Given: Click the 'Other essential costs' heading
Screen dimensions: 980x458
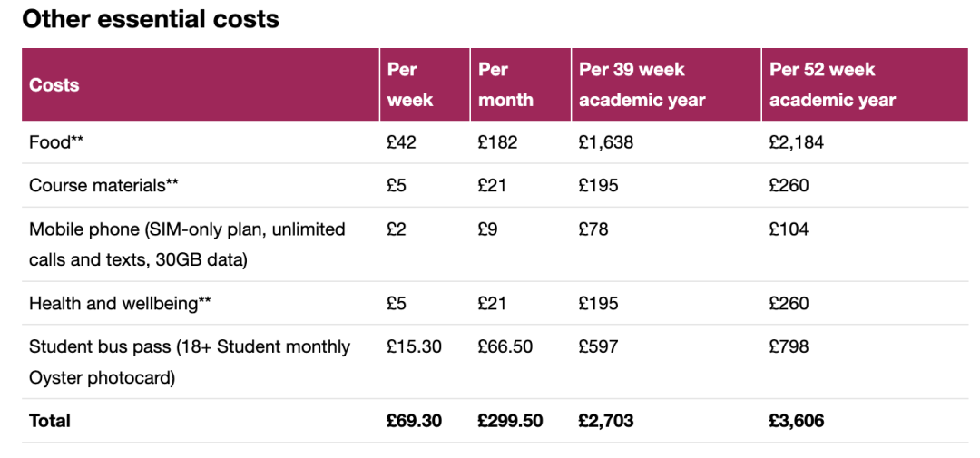Looking at the screenshot, I should click(150, 19).
